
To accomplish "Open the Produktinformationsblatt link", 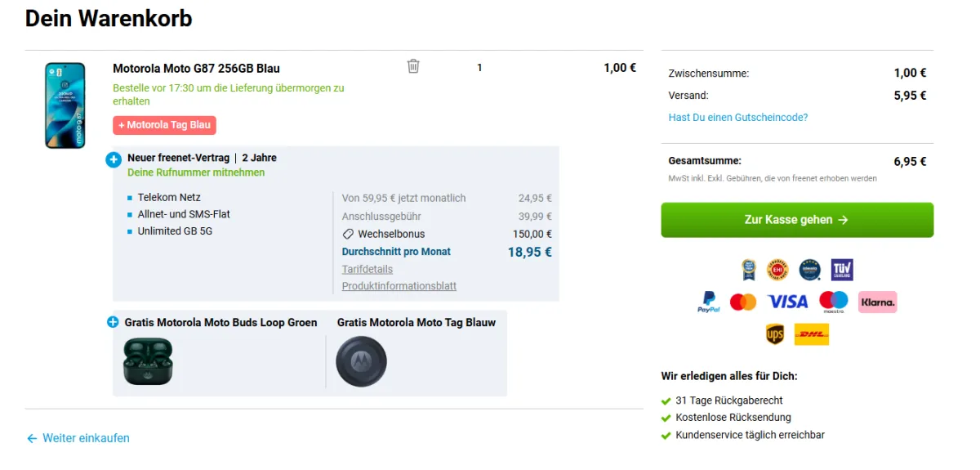I will coord(399,286).
